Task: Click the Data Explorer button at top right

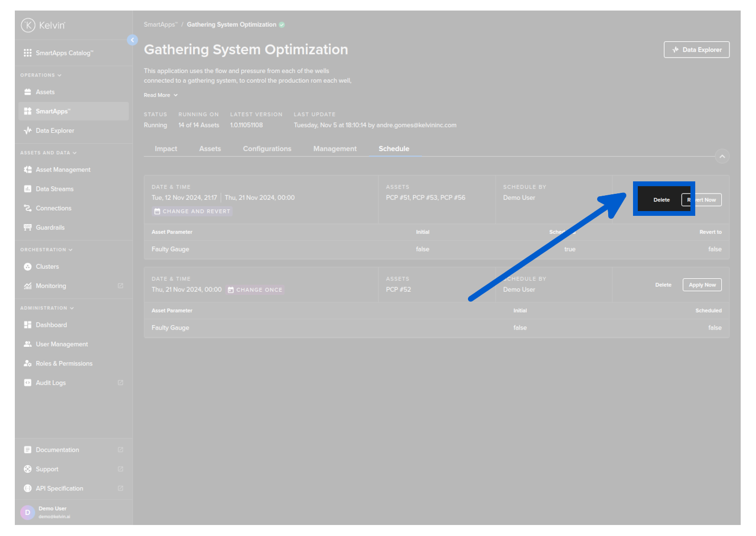Action: pos(696,50)
